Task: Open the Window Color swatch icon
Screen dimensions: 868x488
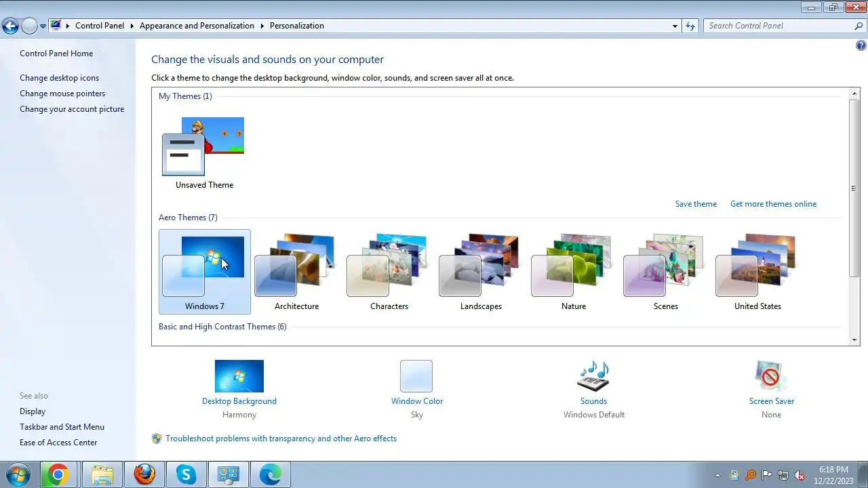Action: tap(416, 376)
